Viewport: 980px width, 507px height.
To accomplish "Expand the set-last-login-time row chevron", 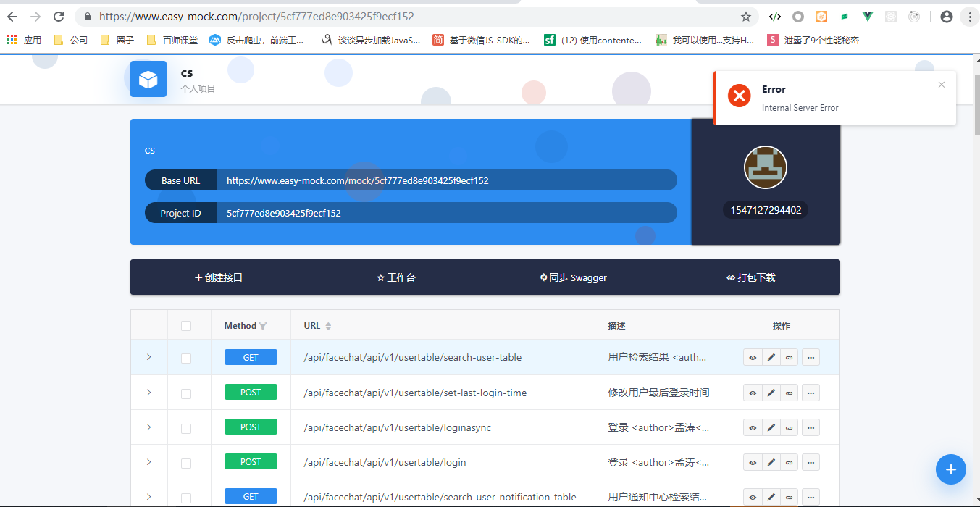I will pos(149,392).
